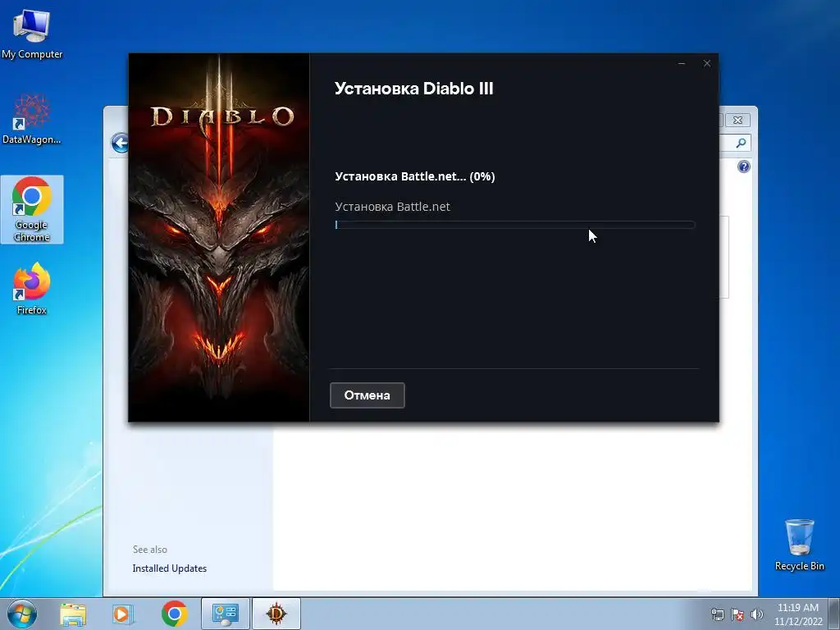Viewport: 840px width, 630px height.
Task: Select the Recycle Bin desktop icon
Action: click(799, 545)
